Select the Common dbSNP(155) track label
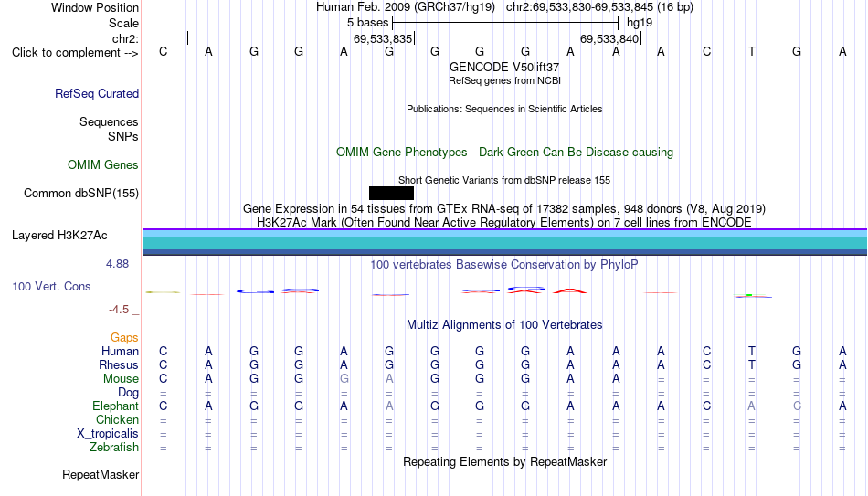The width and height of the screenshot is (868, 496). tap(81, 194)
